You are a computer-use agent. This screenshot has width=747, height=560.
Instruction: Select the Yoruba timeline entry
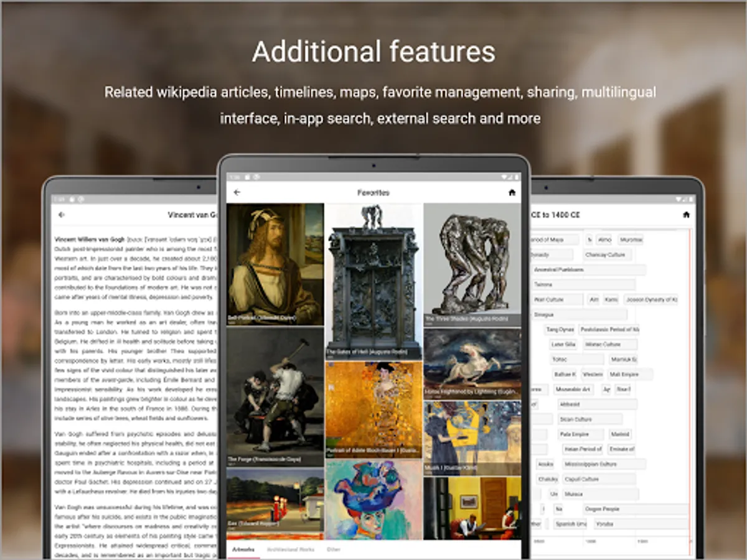641,523
